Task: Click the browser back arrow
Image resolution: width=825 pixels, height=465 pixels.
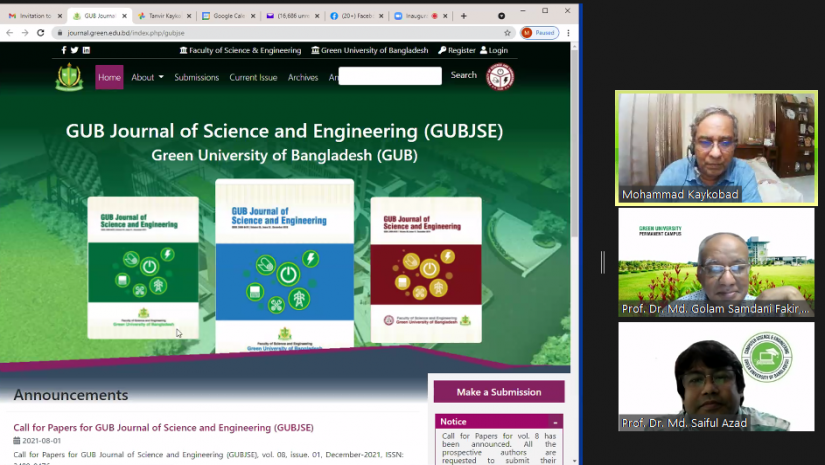Action: click(10, 33)
